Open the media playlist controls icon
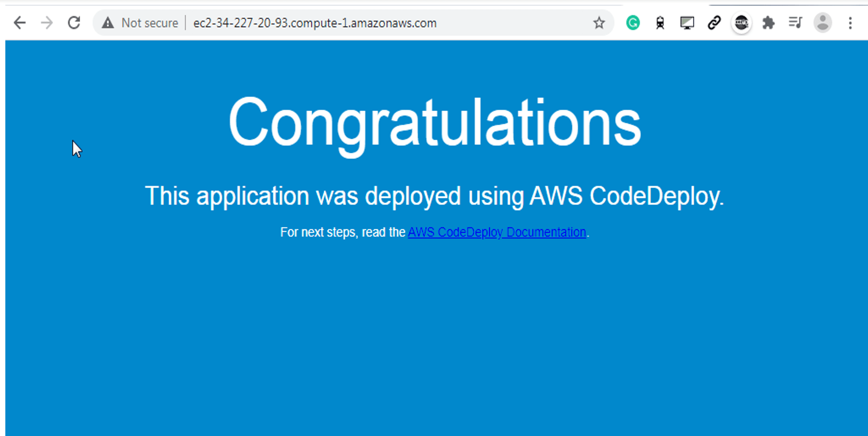This screenshot has height=436, width=868. 795,23
